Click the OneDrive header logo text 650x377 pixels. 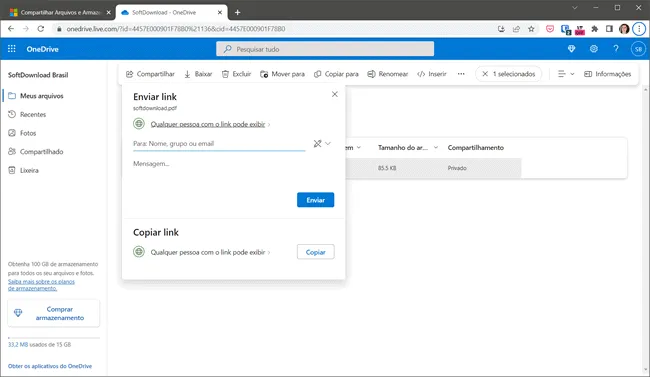click(x=42, y=49)
